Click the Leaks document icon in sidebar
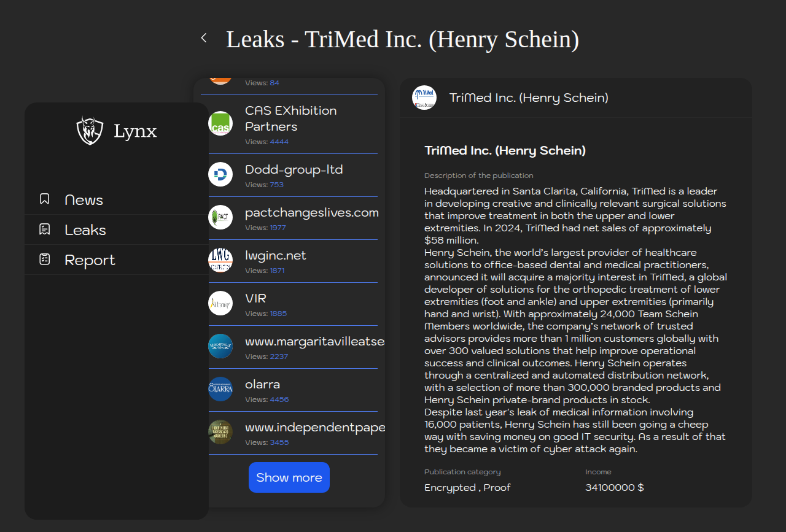The image size is (786, 532). coord(45,229)
